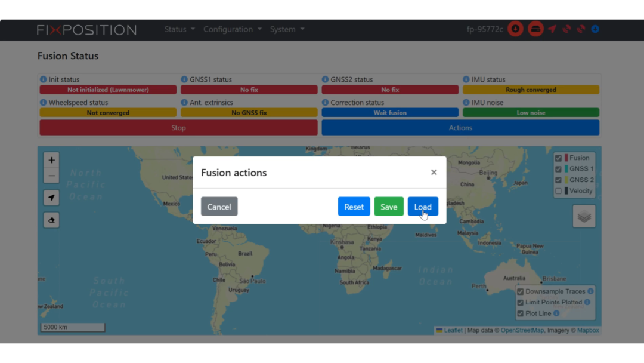Click the Leaflet attribution link
The width and height of the screenshot is (644, 363).
[453, 330]
